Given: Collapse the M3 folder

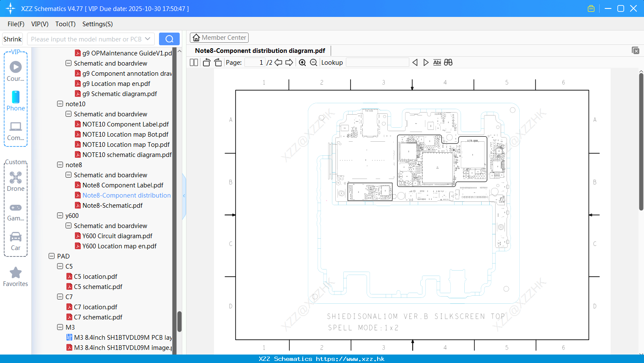Looking at the screenshot, I should point(60,327).
